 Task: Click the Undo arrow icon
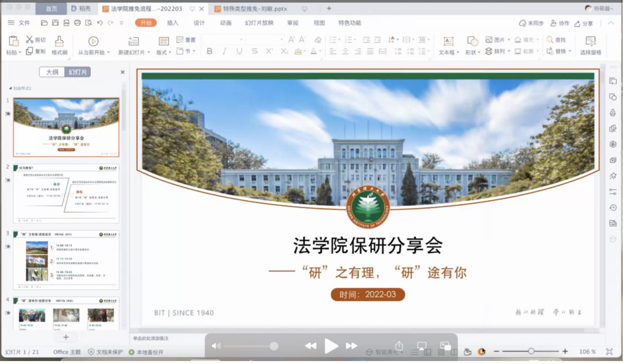99,23
